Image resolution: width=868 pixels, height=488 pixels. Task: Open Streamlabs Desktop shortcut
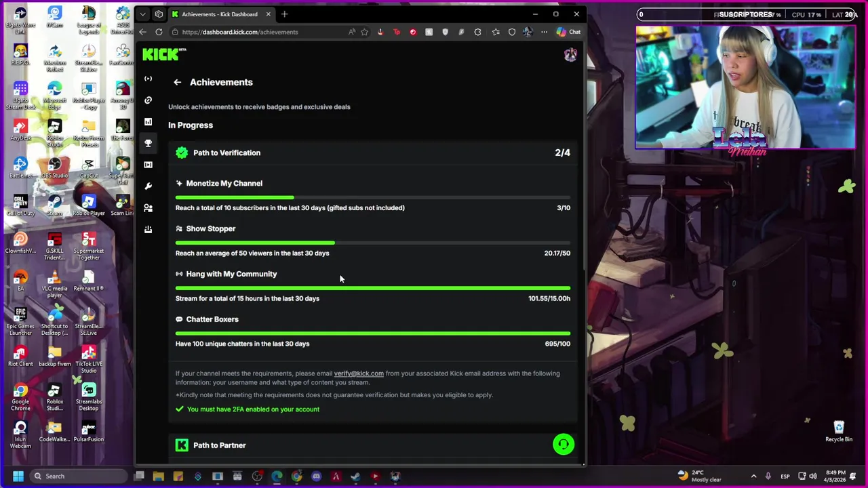[89, 397]
